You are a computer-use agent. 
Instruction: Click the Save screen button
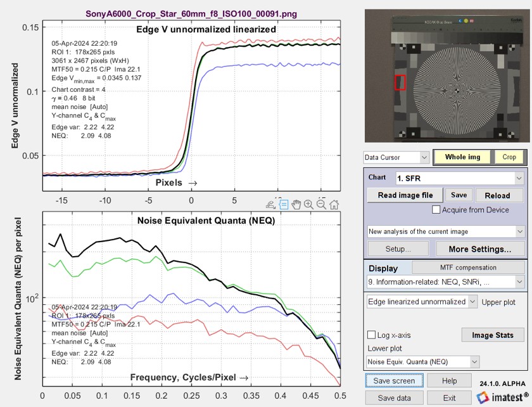click(394, 380)
